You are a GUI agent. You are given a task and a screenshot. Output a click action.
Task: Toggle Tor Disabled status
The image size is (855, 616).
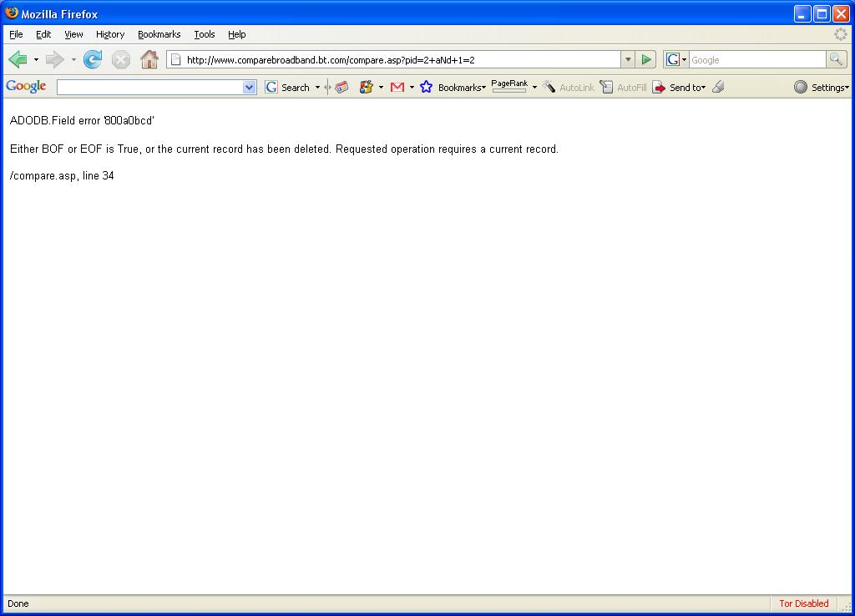pos(804,603)
